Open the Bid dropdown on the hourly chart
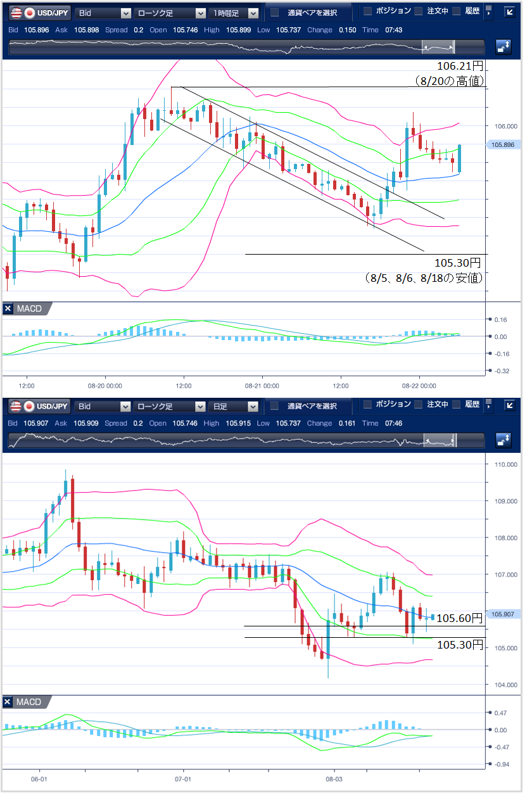Viewport: 532px width, 793px height. (103, 13)
